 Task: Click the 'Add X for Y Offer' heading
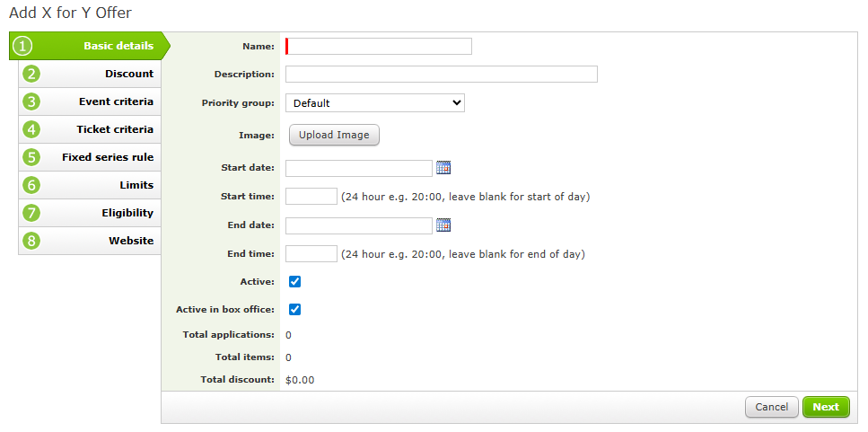70,13
